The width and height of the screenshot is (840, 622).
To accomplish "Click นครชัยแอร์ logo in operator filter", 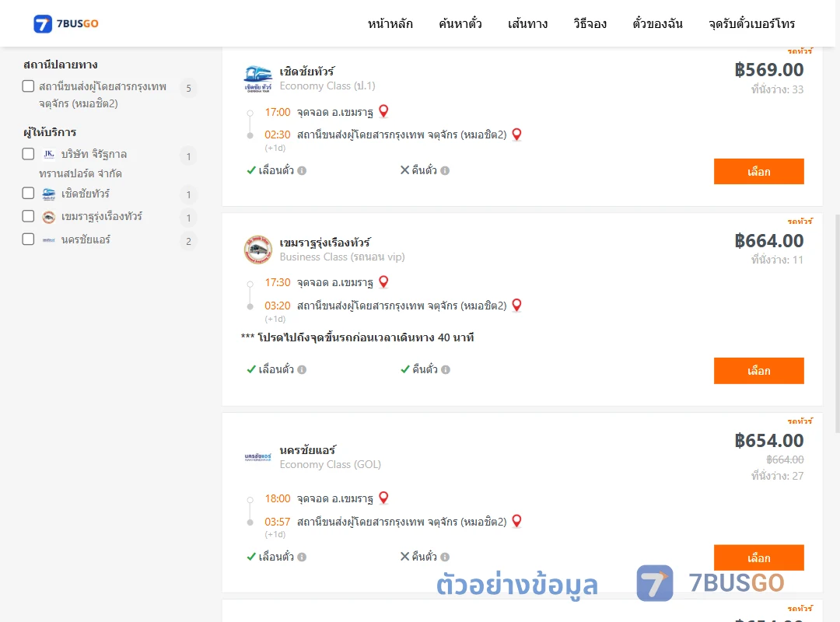I will click(49, 240).
